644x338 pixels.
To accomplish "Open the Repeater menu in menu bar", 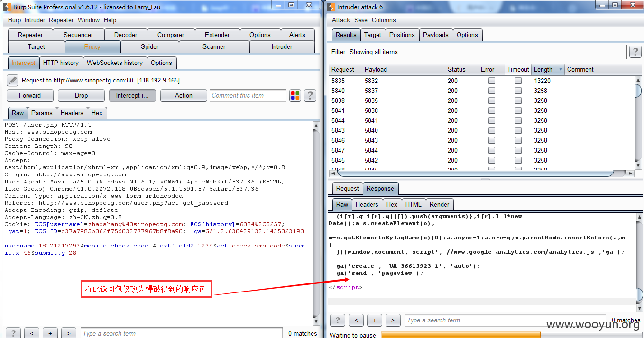I will (x=61, y=20).
